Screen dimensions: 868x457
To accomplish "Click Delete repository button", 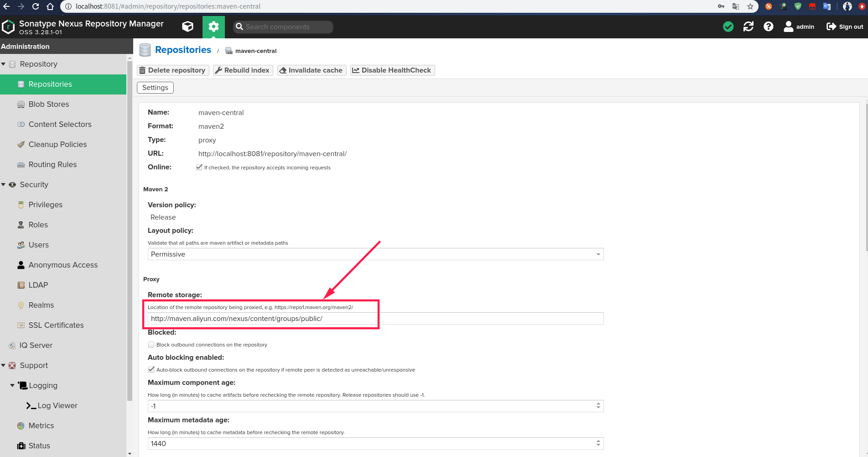I will pyautogui.click(x=173, y=70).
